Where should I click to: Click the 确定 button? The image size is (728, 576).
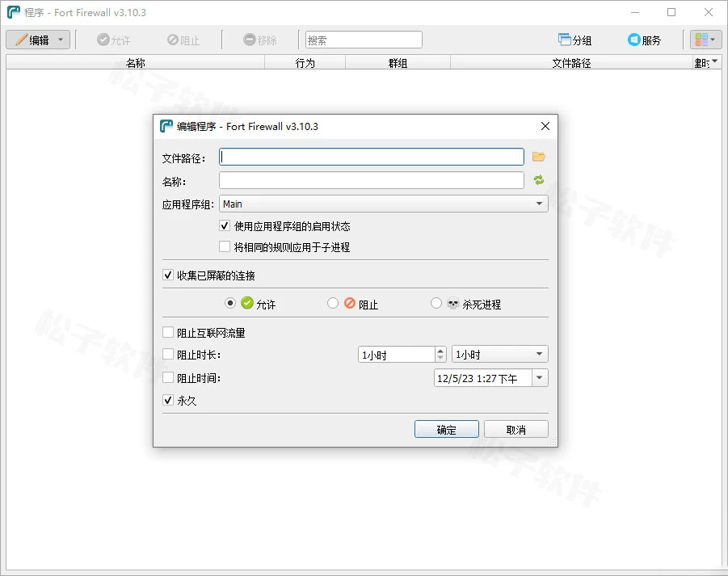coord(447,429)
